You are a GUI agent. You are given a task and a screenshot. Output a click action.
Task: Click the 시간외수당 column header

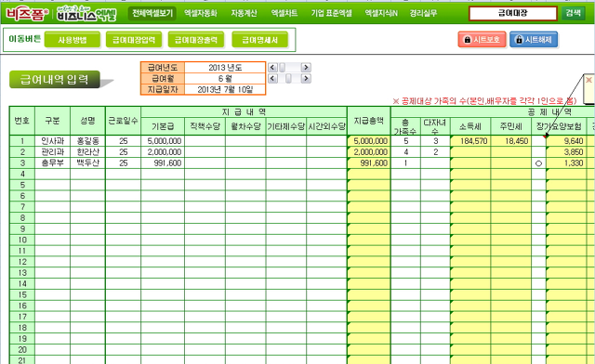click(326, 126)
